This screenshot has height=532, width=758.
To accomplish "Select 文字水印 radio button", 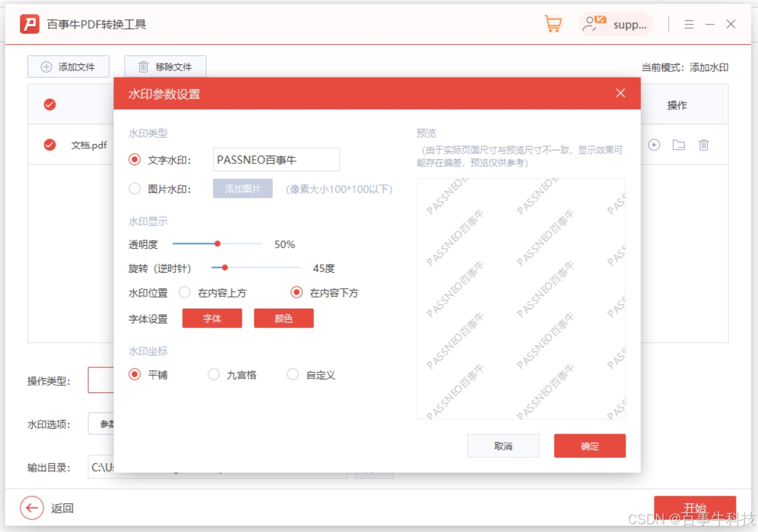I will click(135, 160).
